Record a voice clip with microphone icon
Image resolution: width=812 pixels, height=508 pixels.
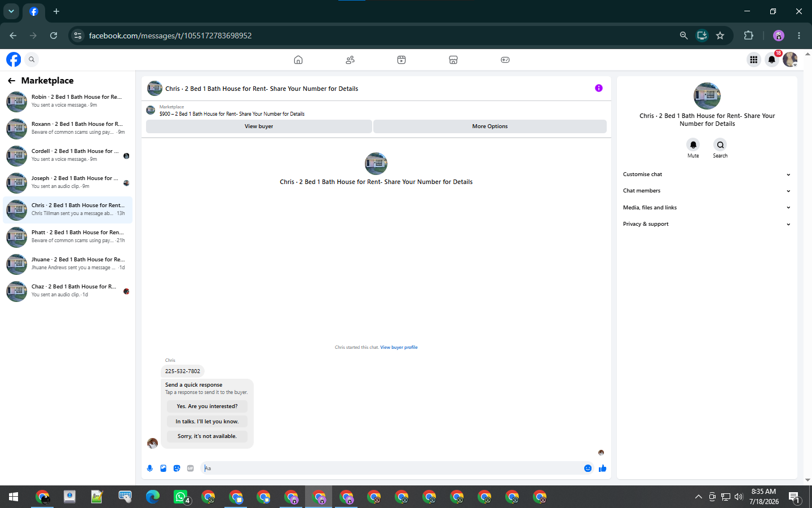[x=150, y=468]
